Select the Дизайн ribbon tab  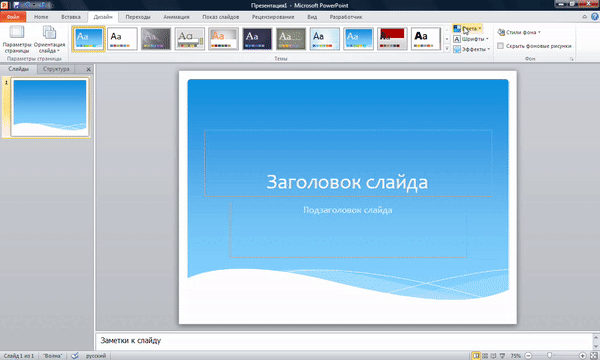[103, 17]
